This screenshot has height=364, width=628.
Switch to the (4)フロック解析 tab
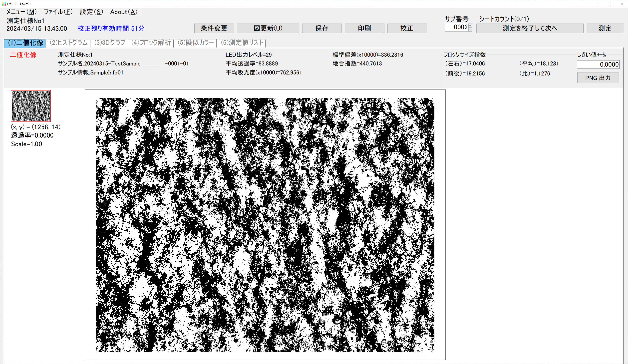(151, 43)
